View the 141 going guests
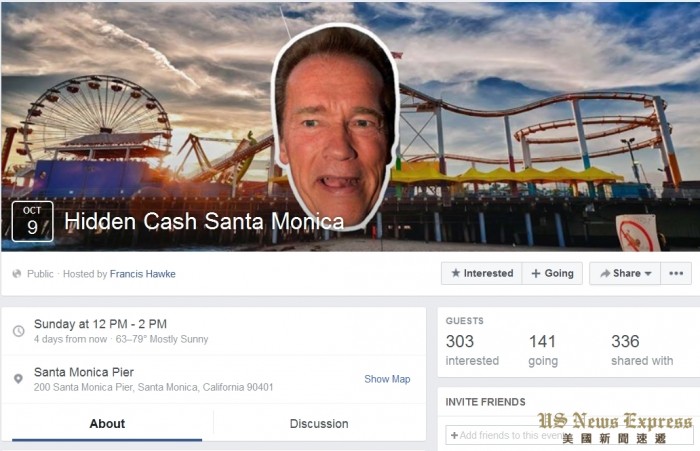 tap(543, 350)
